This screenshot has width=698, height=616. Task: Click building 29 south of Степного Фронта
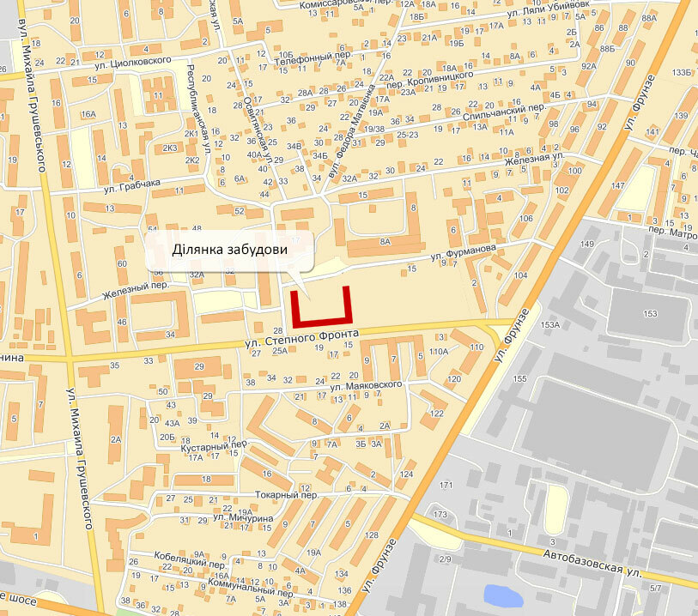click(199, 366)
